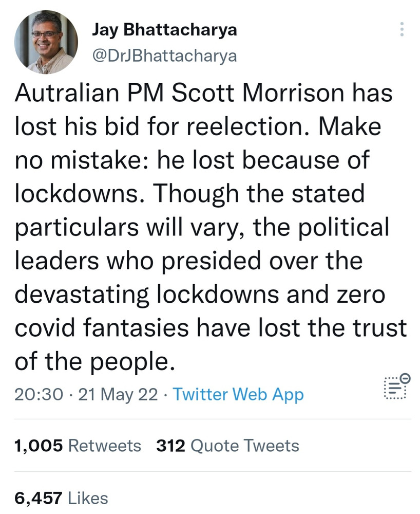Click the display name Jay Bhattacharya
The height and width of the screenshot is (514, 420).
coord(164,30)
